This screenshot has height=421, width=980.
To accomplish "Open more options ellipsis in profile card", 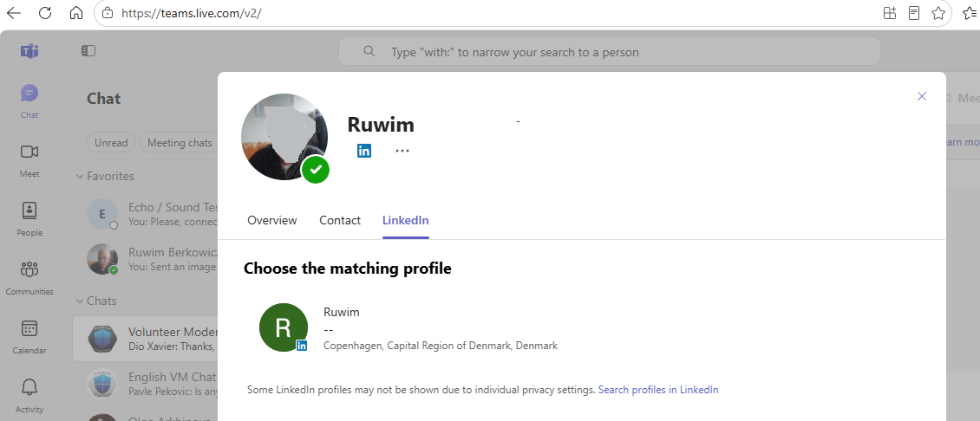I will click(402, 151).
